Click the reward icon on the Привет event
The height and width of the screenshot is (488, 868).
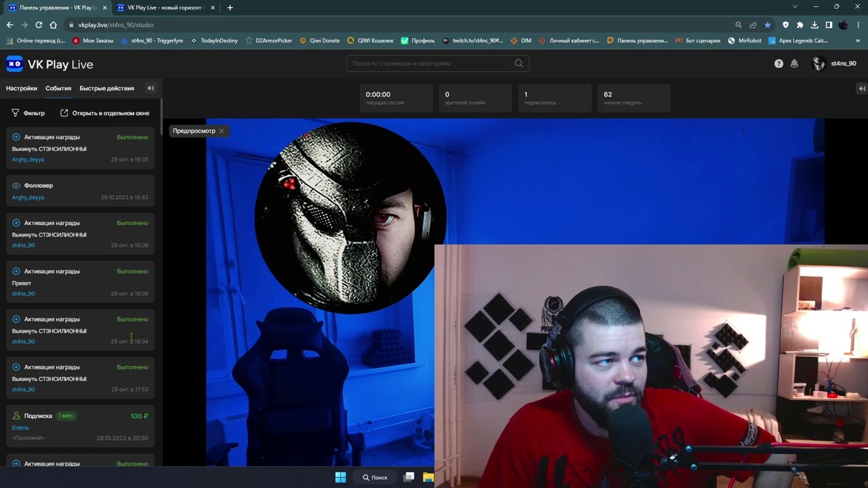(16, 271)
